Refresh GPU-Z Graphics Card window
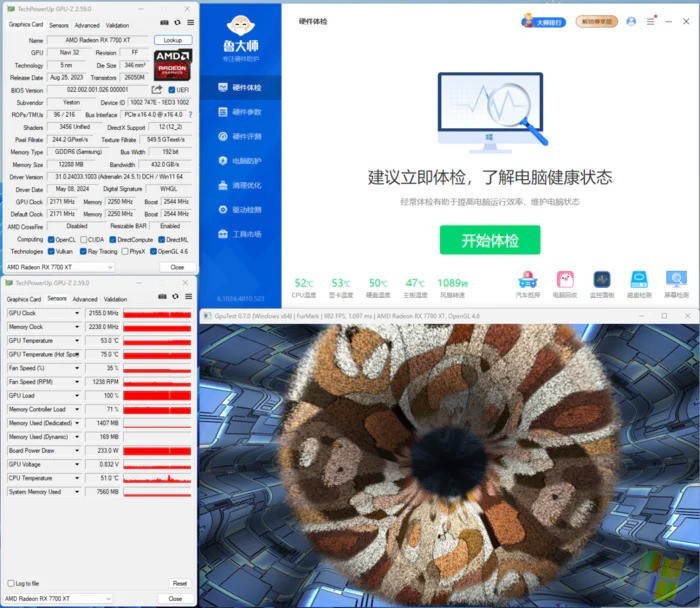Image resolution: width=700 pixels, height=608 pixels. 177,23
